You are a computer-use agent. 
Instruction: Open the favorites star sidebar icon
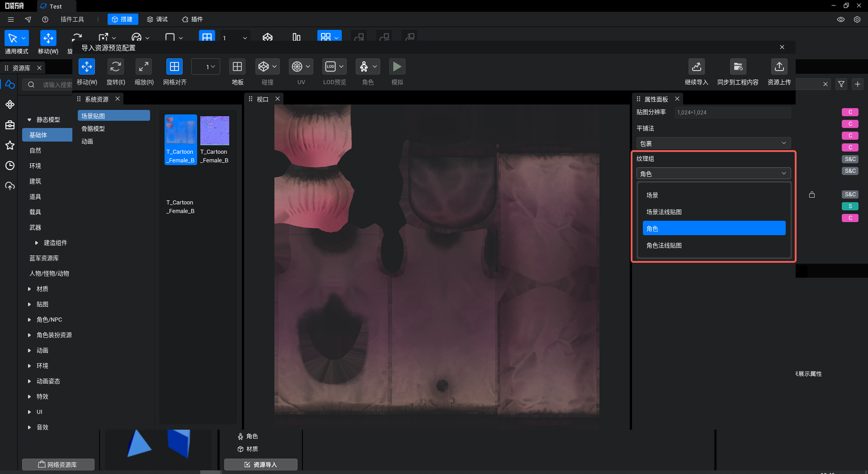10,145
